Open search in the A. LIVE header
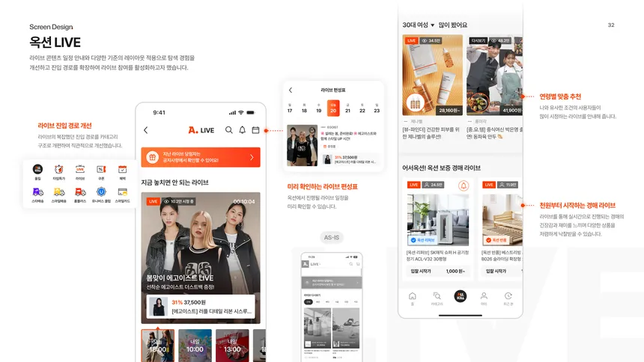Screen dimensions: 644x362 tap(228, 130)
